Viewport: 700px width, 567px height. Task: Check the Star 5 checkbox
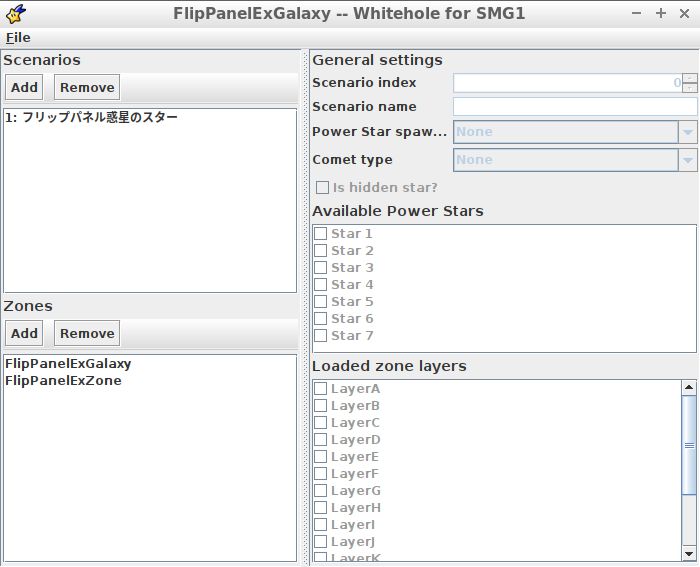321,301
